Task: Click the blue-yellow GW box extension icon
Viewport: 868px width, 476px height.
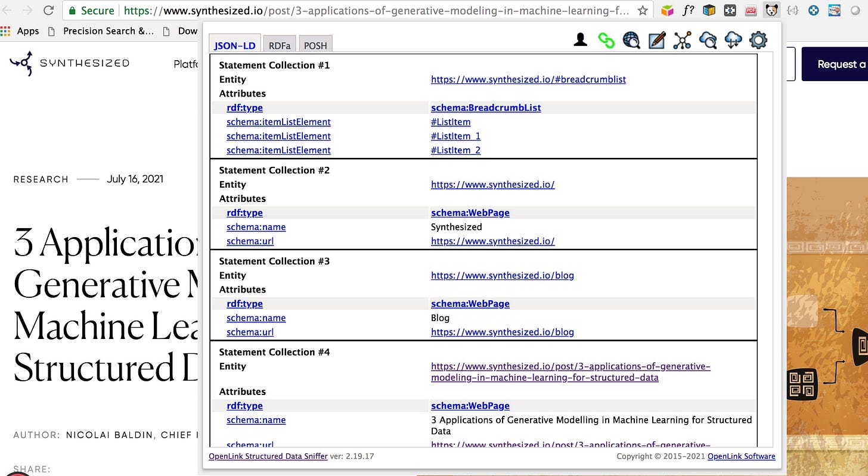Action: [x=709, y=10]
